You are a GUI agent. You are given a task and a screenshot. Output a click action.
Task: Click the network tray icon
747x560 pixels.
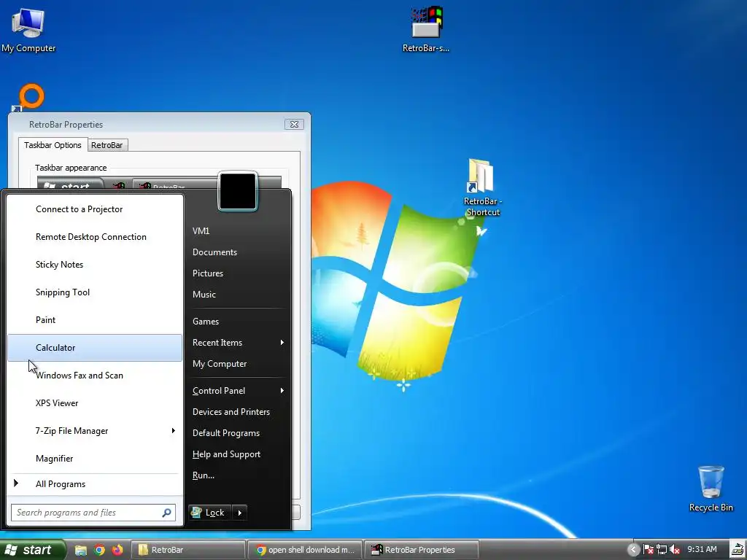(661, 550)
